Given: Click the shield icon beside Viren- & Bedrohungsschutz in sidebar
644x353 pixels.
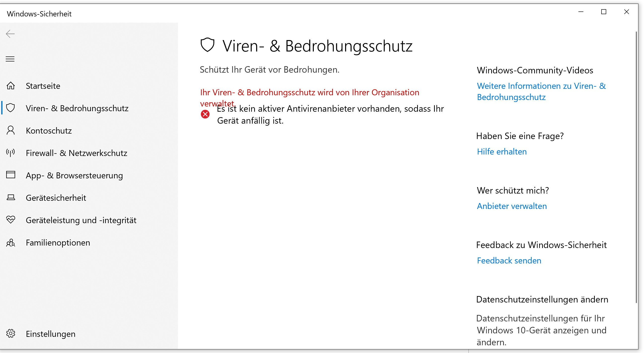Looking at the screenshot, I should click(10, 108).
